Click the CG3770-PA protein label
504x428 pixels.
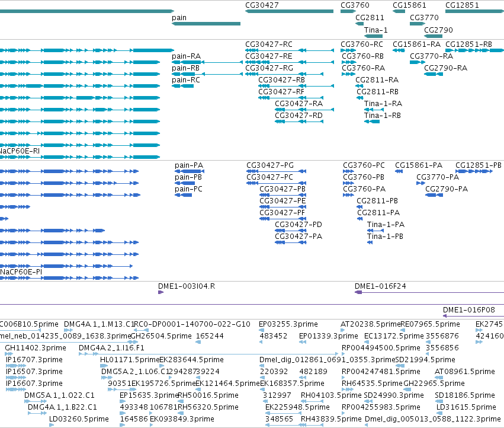coord(438,177)
